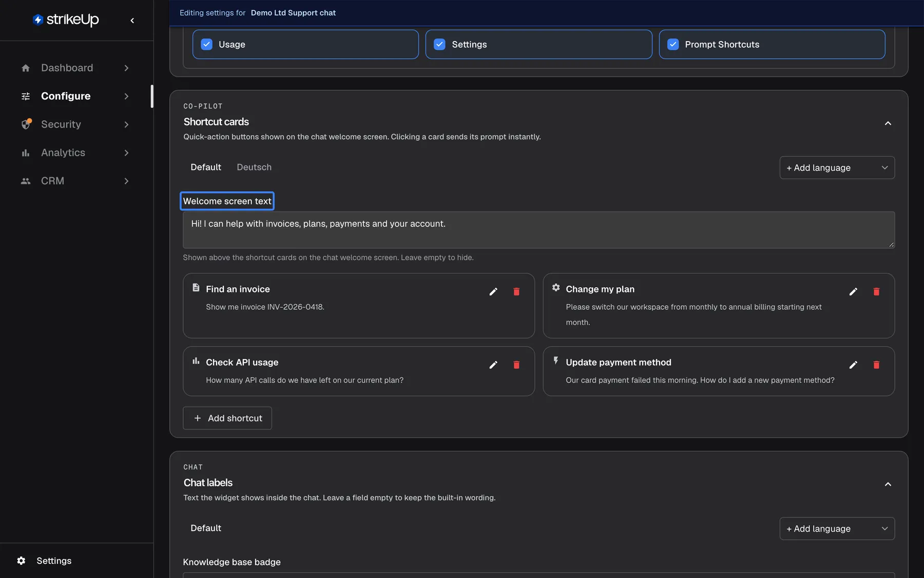Click the Shortcut cards heading
This screenshot has height=578, width=924.
[216, 122]
